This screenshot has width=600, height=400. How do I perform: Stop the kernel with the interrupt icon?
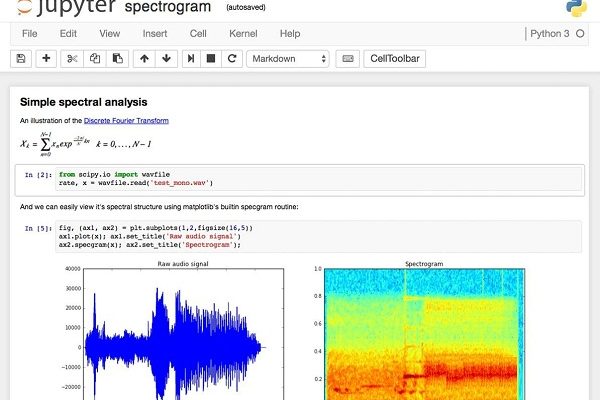(212, 59)
